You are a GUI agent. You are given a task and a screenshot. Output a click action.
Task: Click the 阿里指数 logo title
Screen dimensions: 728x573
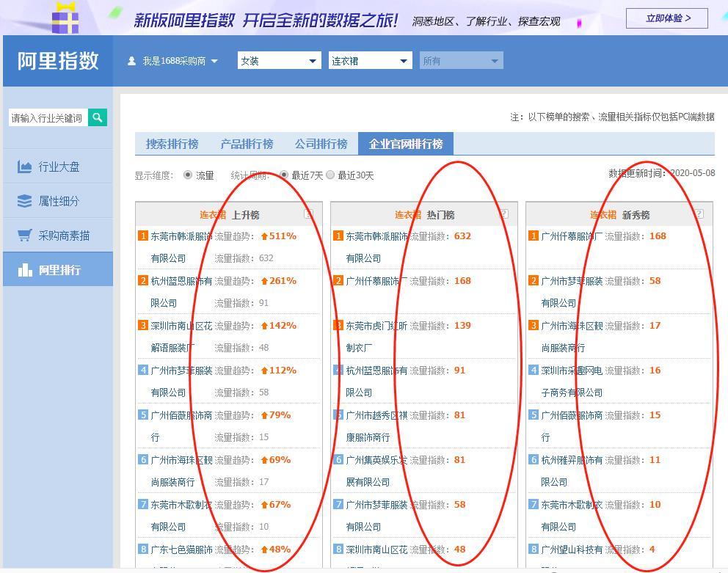pyautogui.click(x=58, y=61)
